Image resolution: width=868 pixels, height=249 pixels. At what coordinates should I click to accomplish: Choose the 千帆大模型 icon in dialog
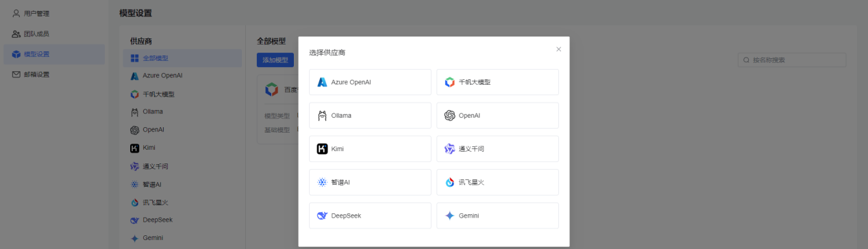coord(449,82)
